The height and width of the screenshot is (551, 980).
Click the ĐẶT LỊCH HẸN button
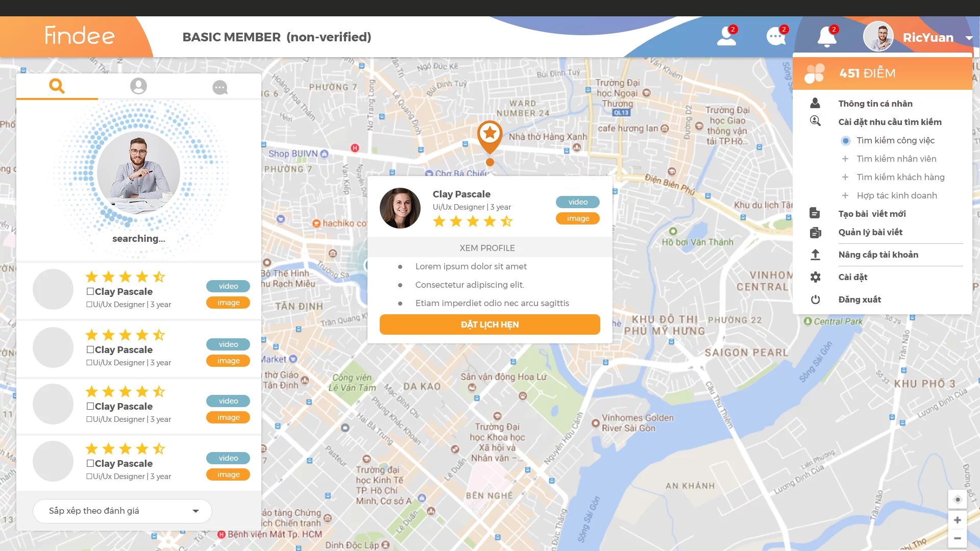pyautogui.click(x=490, y=324)
